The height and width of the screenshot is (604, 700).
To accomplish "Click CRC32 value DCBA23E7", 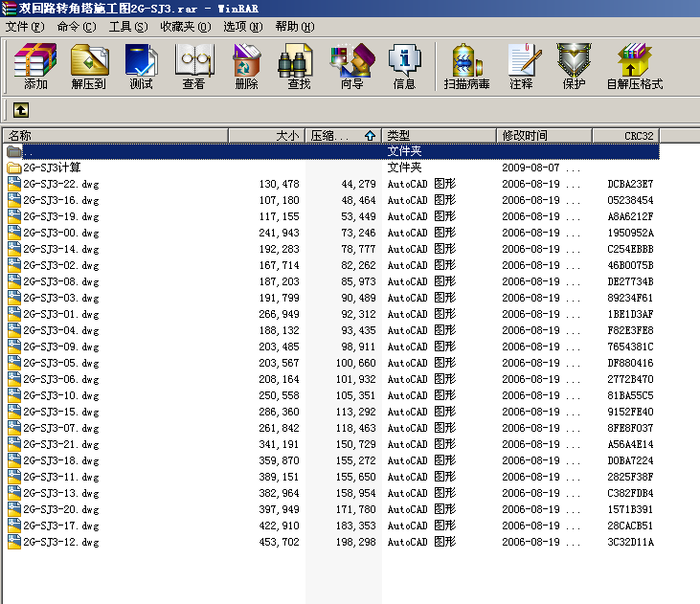I will tap(630, 184).
